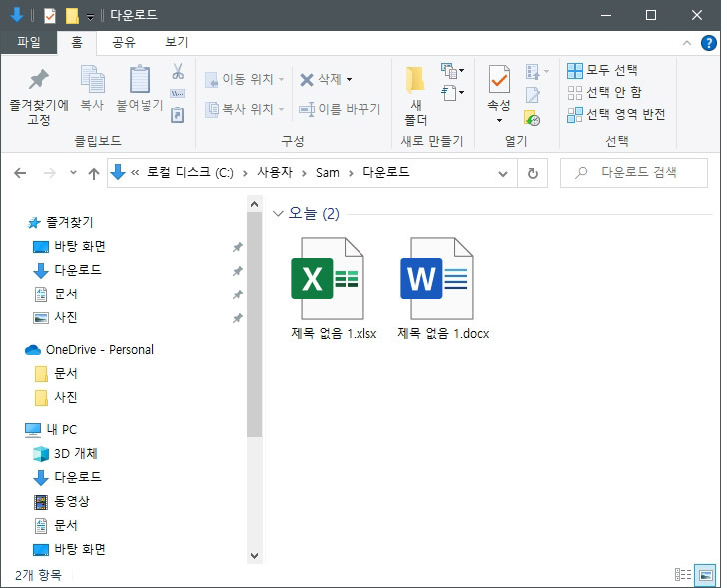This screenshot has width=721, height=588.
Task: Create a New folder (새 폴더)
Action: 416,96
